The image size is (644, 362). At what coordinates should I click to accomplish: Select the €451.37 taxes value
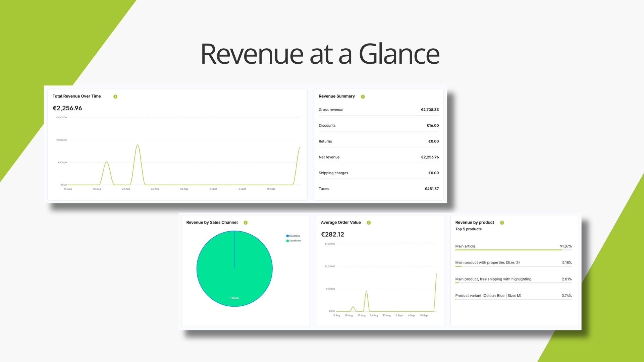(432, 189)
